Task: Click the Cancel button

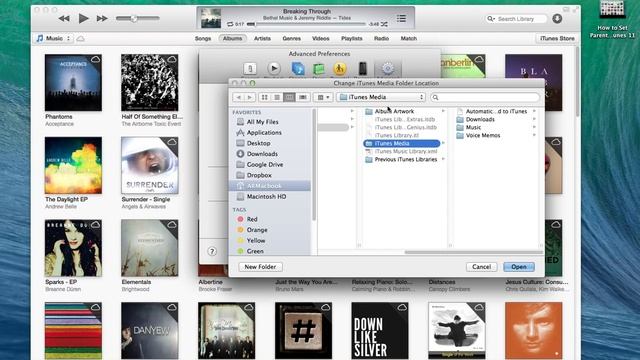Action: [x=482, y=267]
